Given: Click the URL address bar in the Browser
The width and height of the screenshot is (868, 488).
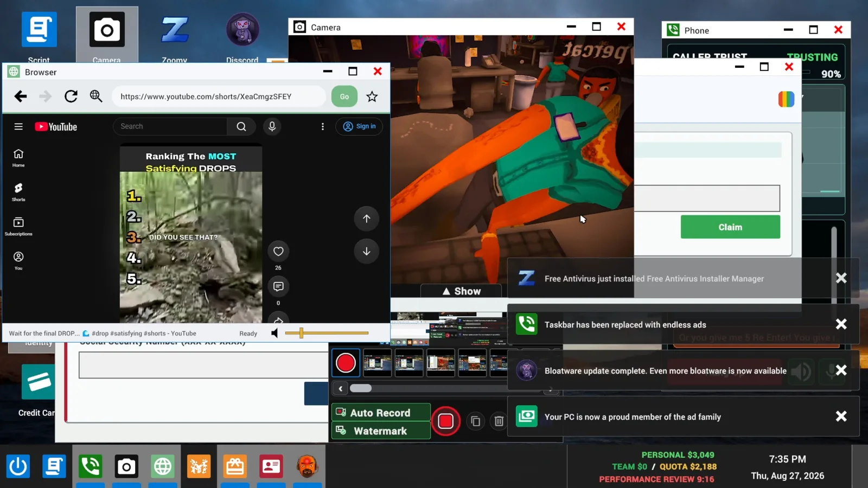Looking at the screenshot, I should point(219,97).
